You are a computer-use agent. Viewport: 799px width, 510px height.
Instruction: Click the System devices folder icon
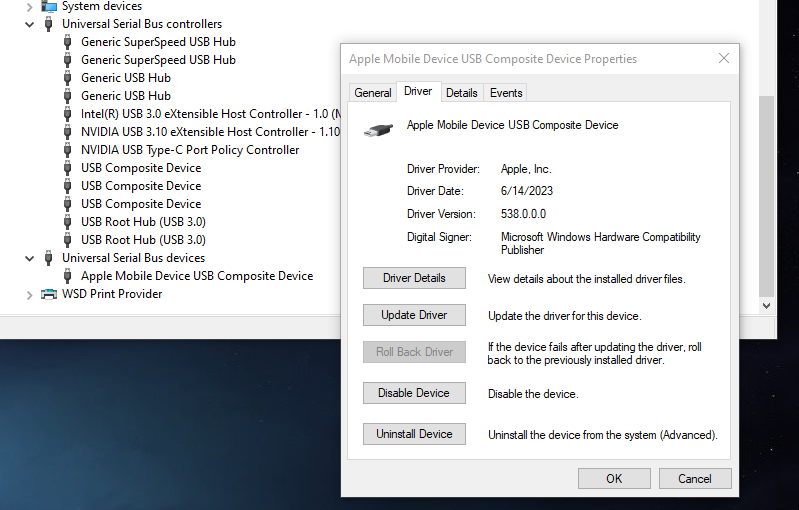pyautogui.click(x=49, y=6)
